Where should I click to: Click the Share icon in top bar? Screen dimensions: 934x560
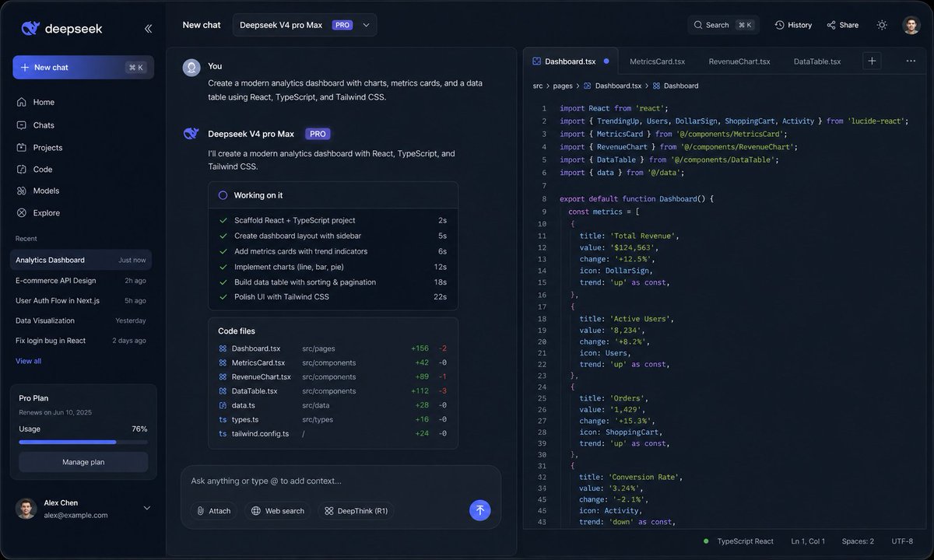click(831, 25)
